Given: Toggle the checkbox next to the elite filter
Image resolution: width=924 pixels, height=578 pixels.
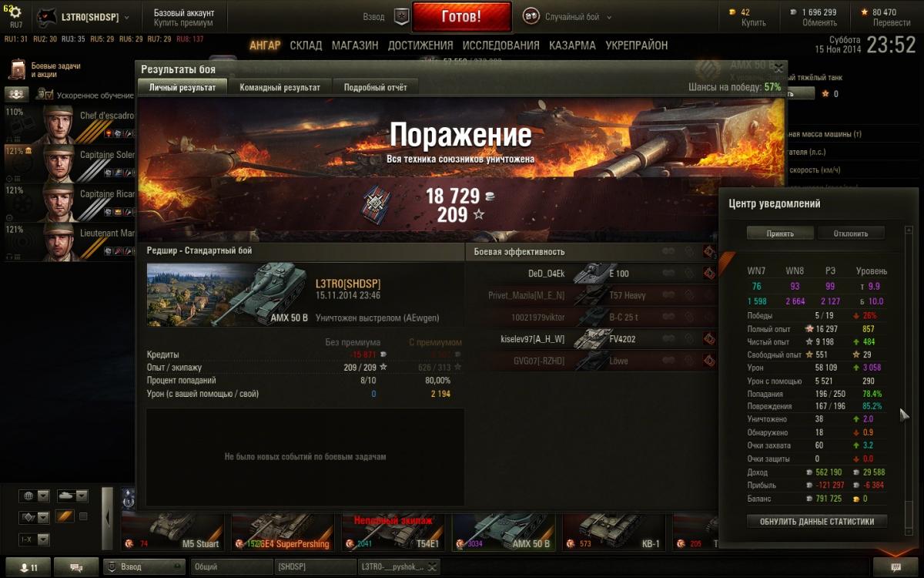Looking at the screenshot, I should pyautogui.click(x=83, y=516).
